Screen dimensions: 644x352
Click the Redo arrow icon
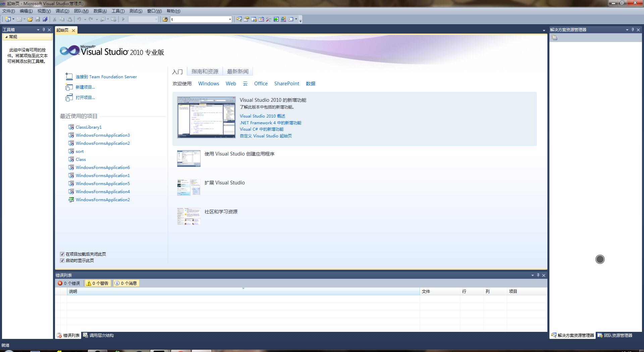coord(91,19)
